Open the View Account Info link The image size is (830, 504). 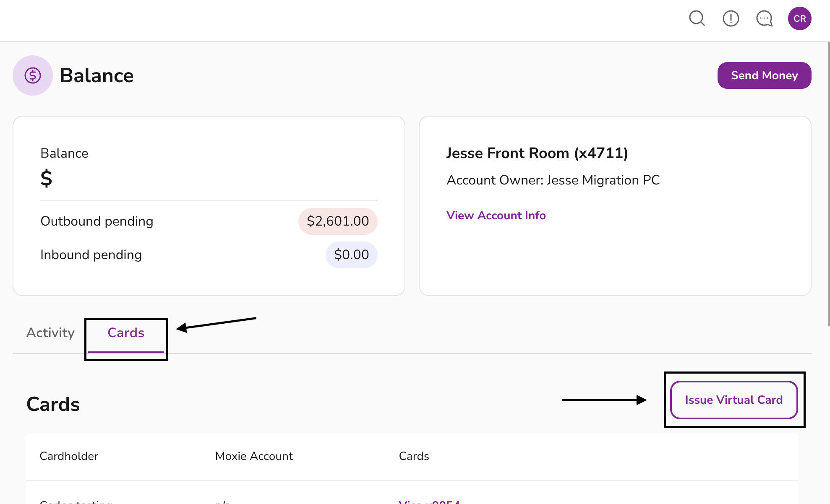496,216
